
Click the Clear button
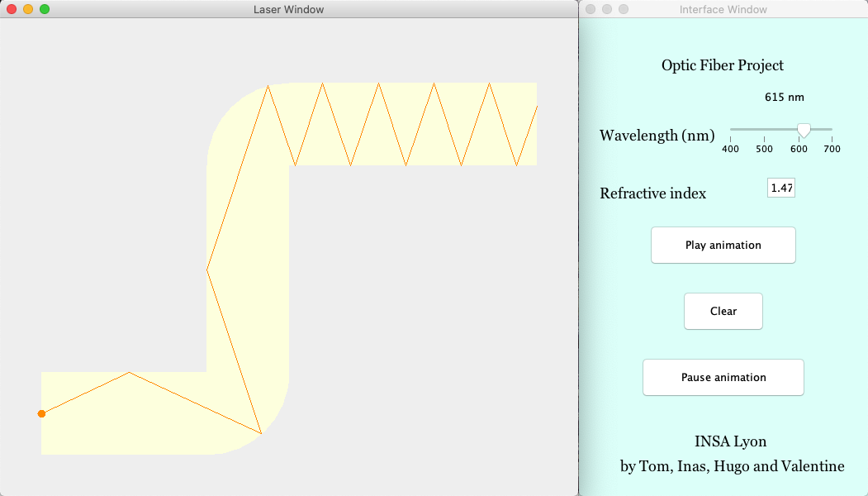[x=723, y=311]
